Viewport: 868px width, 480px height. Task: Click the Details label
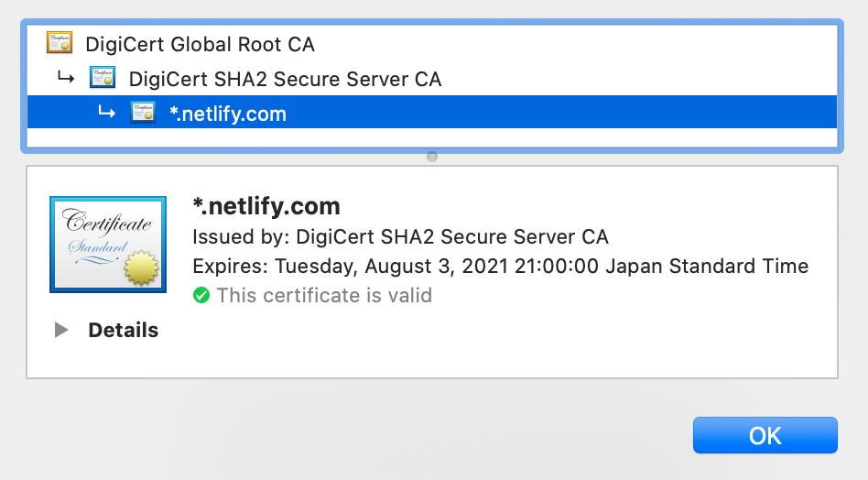124,330
